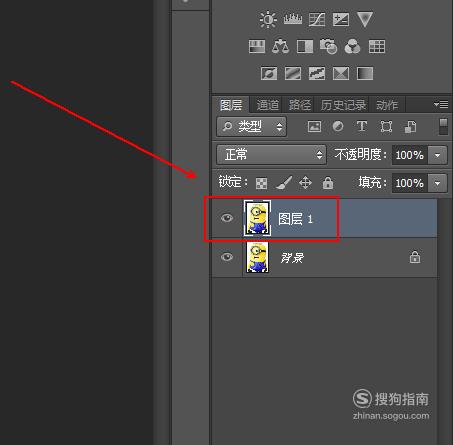453x445 pixels.
Task: Hide the 背景 layer
Action: tap(227, 257)
